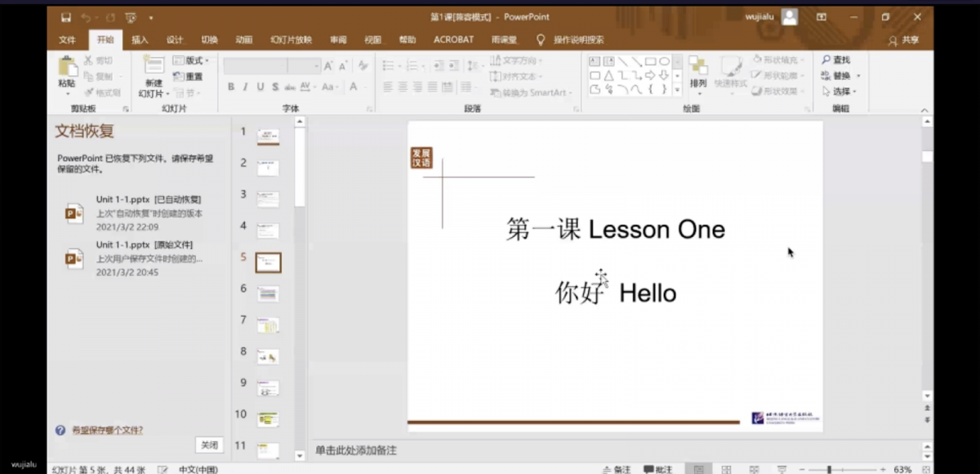This screenshot has height=474, width=980.
Task: Switch to the Insert (插入) tab
Action: [140, 40]
